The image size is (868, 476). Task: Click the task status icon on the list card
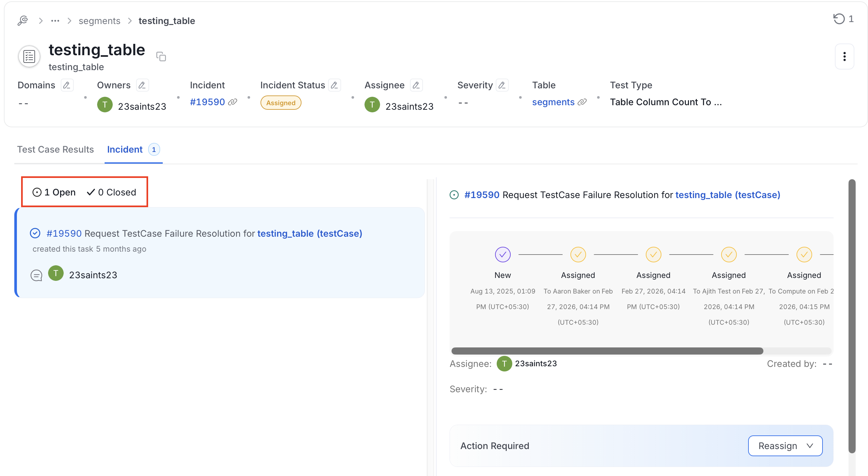[x=35, y=233]
